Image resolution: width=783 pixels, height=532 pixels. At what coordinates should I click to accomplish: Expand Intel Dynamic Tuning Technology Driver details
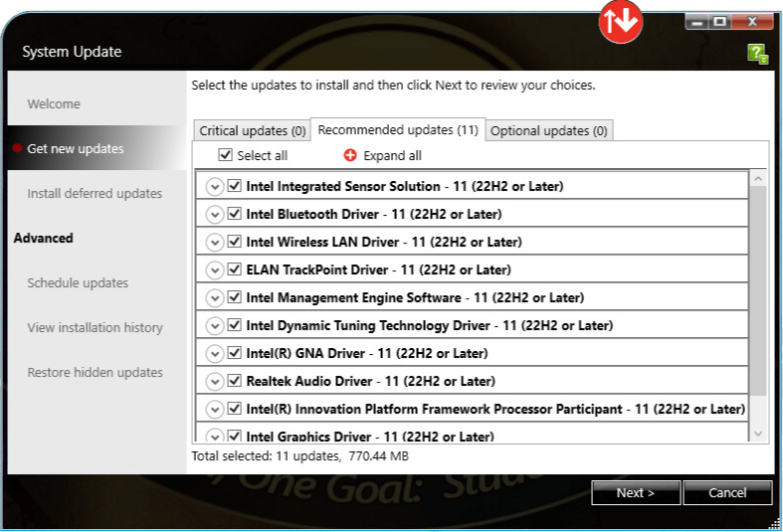pyautogui.click(x=215, y=326)
